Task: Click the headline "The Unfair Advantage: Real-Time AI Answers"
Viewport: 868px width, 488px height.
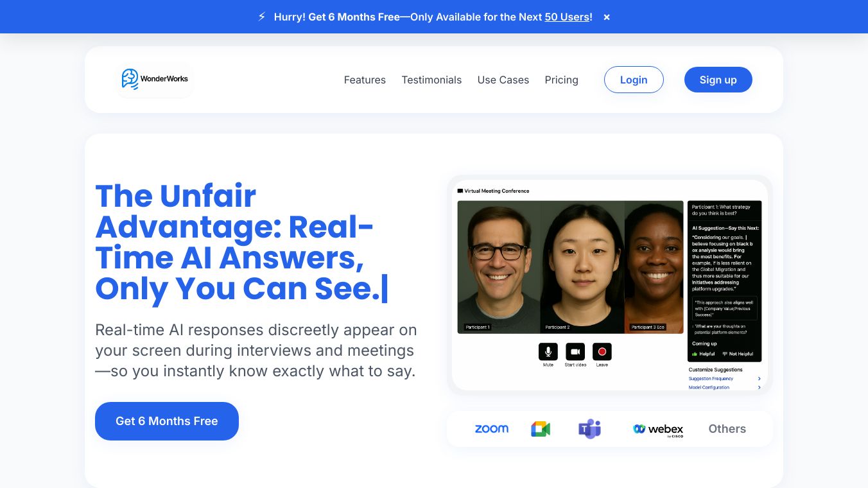Action: click(241, 242)
